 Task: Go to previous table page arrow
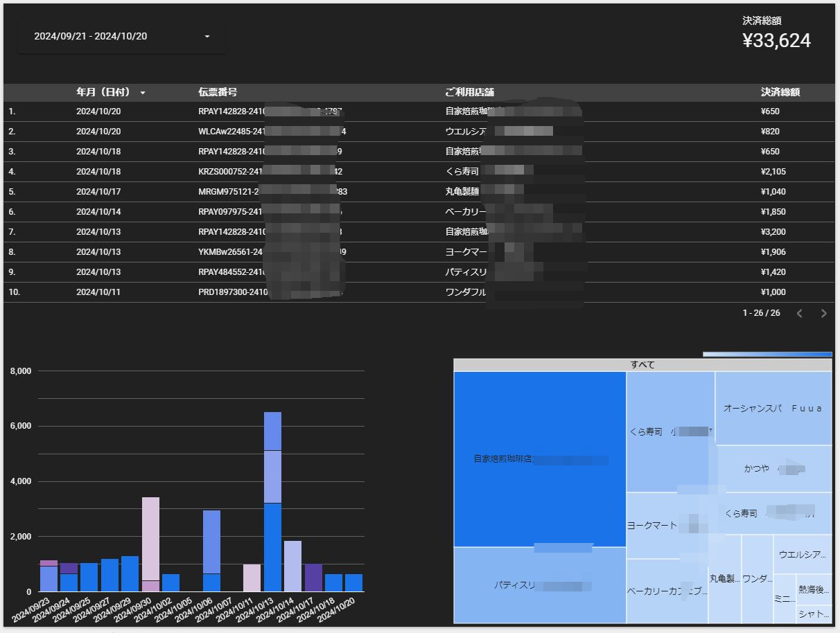(x=800, y=314)
